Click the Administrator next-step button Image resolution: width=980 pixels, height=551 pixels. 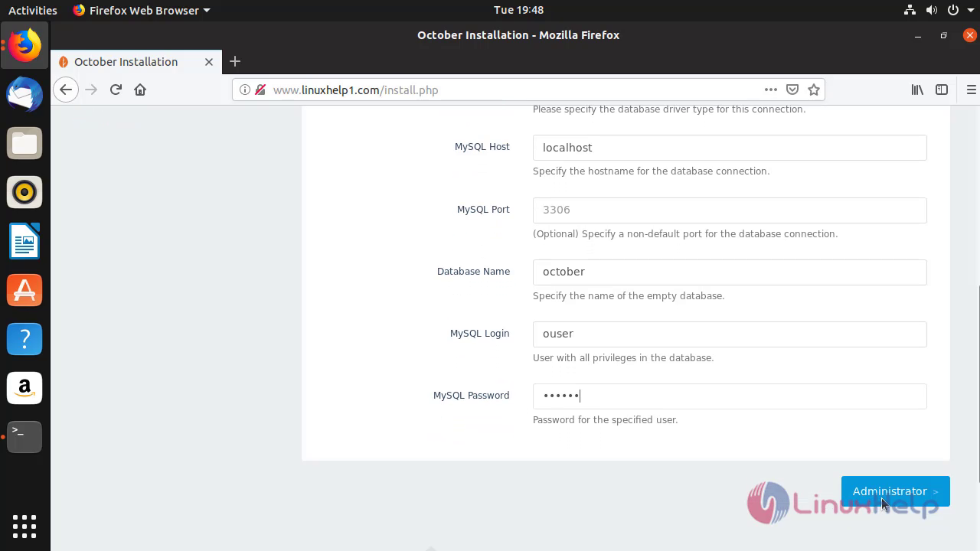click(895, 491)
